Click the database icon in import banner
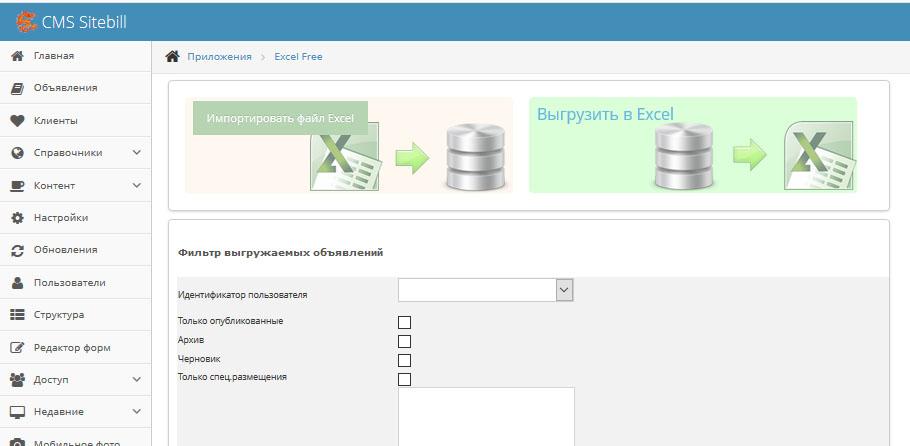 click(475, 157)
